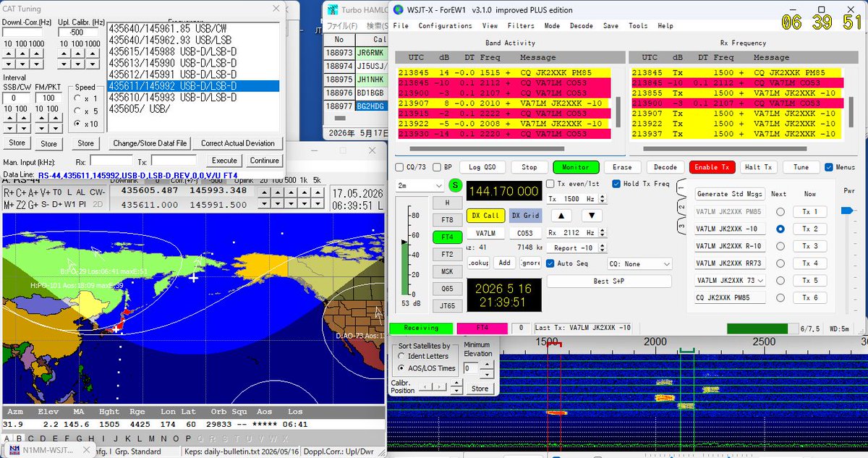Click the CW- option in SatPC32
The width and height of the screenshot is (868, 458).
coord(98,192)
